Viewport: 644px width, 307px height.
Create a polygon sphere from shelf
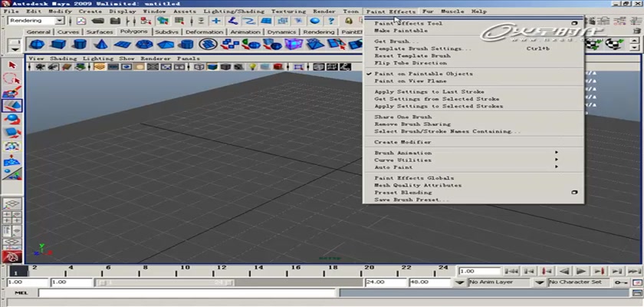click(x=37, y=44)
